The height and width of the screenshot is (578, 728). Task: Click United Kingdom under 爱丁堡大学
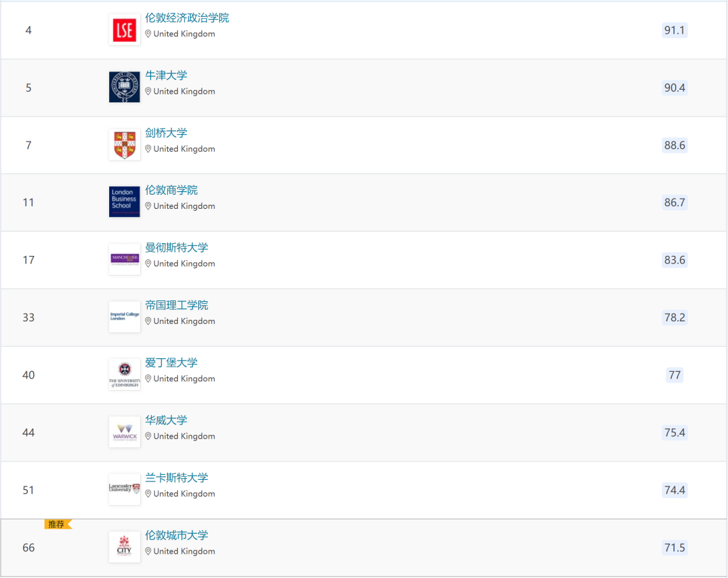(x=184, y=379)
